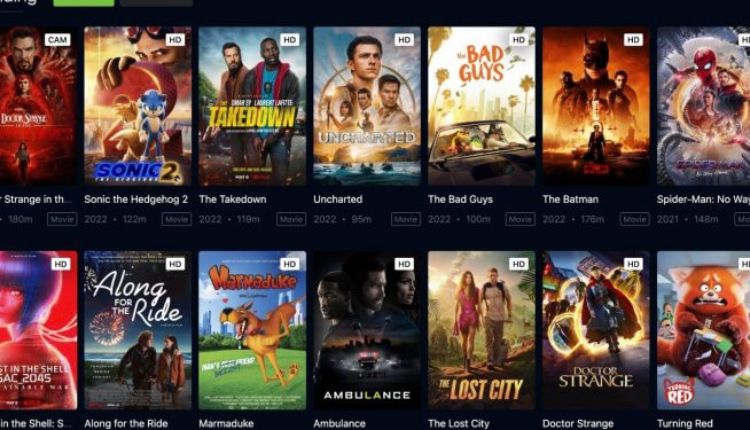Click the Along for the Ride poster
Viewport: 750px width, 430px height.
point(138,330)
